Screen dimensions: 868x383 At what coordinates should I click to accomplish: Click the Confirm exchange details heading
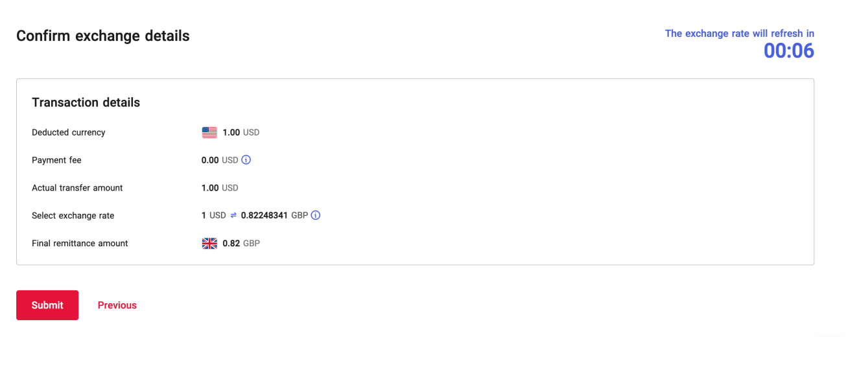[103, 36]
